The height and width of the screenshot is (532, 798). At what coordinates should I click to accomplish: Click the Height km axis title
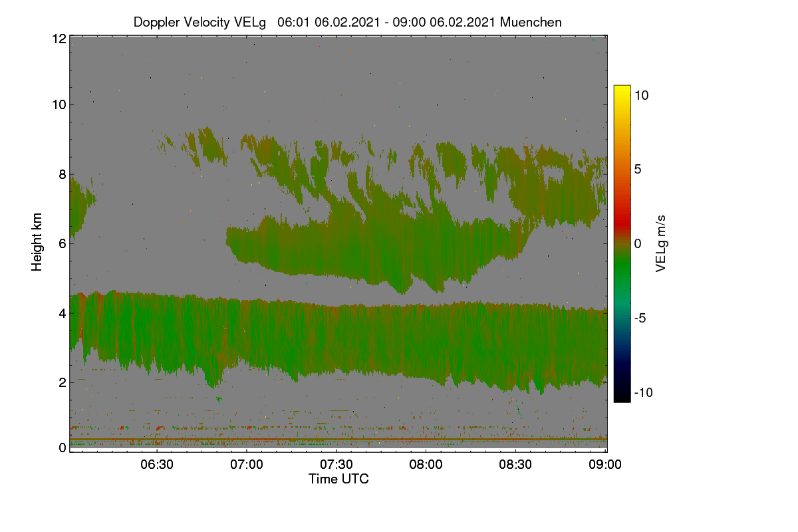point(37,243)
